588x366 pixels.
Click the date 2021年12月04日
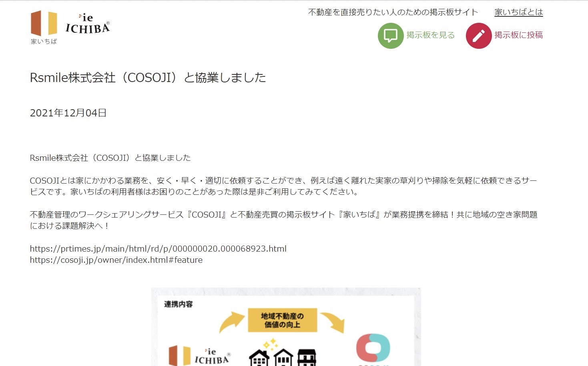click(68, 113)
